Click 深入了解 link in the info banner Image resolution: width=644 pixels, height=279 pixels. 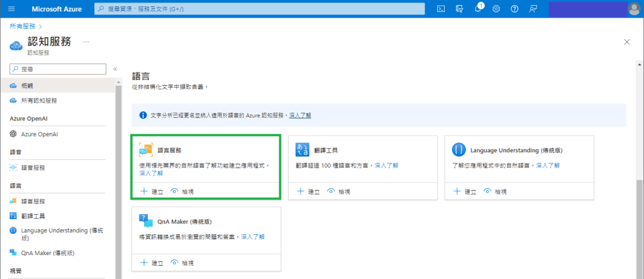[x=300, y=115]
